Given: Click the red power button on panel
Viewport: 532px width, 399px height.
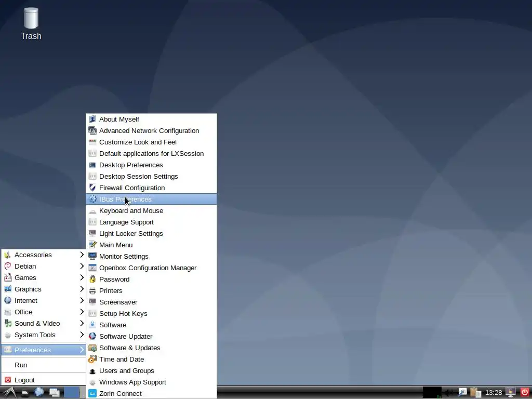Looking at the screenshot, I should click(x=525, y=393).
